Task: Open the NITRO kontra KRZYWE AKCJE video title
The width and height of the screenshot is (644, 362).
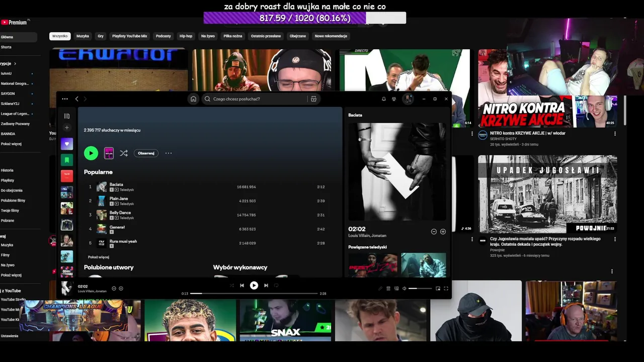Action: coord(528,133)
